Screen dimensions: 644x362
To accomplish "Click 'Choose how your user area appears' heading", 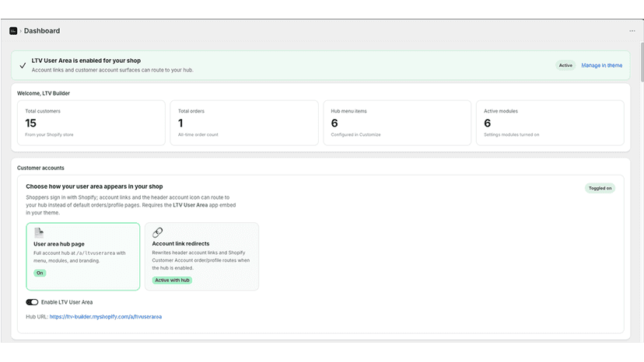I will click(x=94, y=186).
